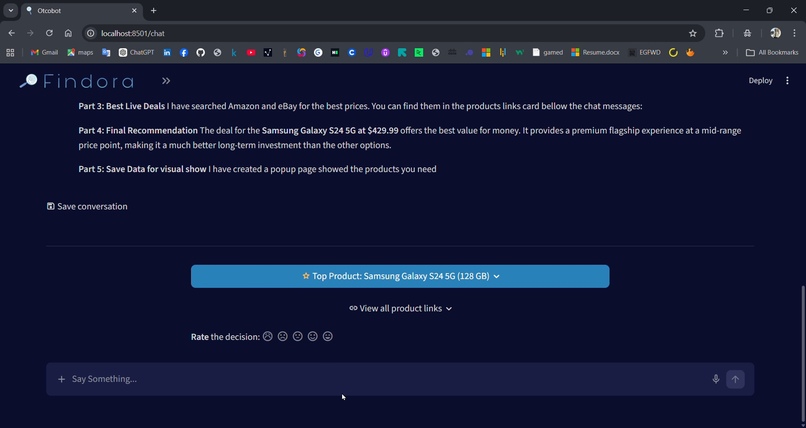Screen dimensions: 806x428
Task: Open the orange flame bookmark icon
Action: click(x=690, y=52)
